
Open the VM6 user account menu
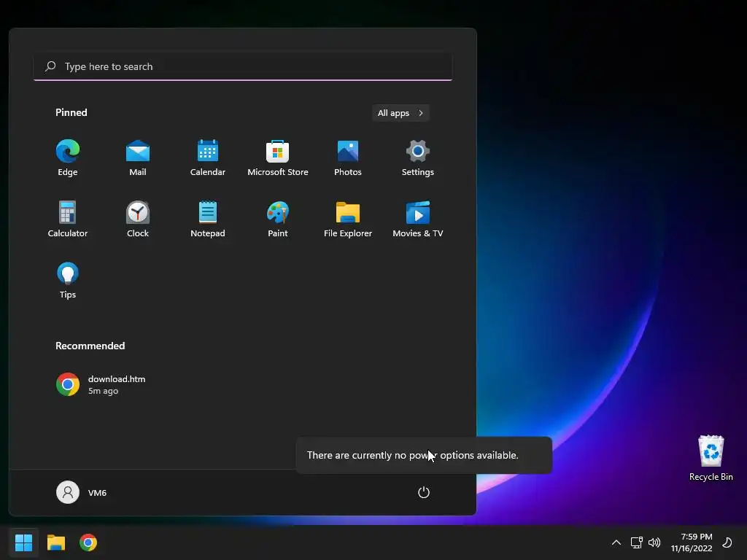[82, 492]
